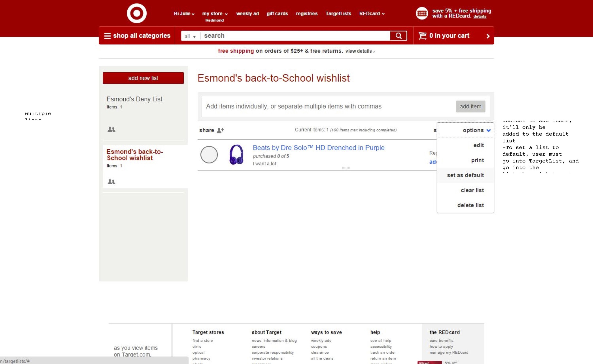This screenshot has width=593, height=364.
Task: Click the people icon under Esmond's Deny List
Action: [111, 129]
